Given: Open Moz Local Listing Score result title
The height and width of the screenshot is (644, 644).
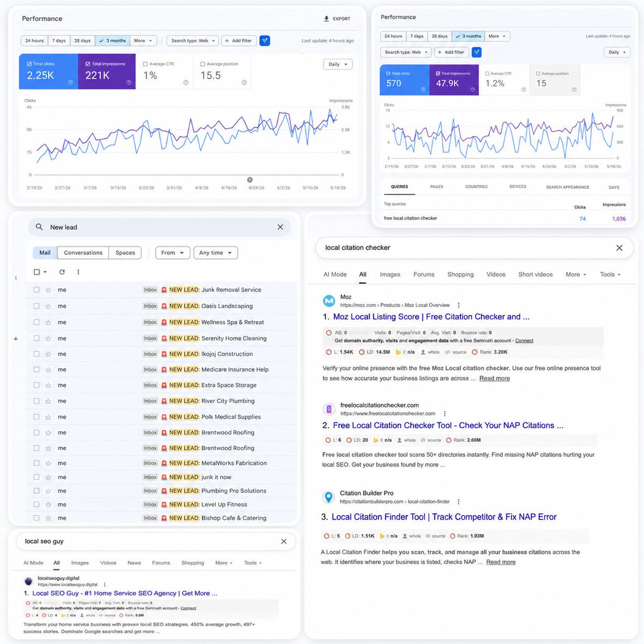Looking at the screenshot, I should (x=431, y=317).
